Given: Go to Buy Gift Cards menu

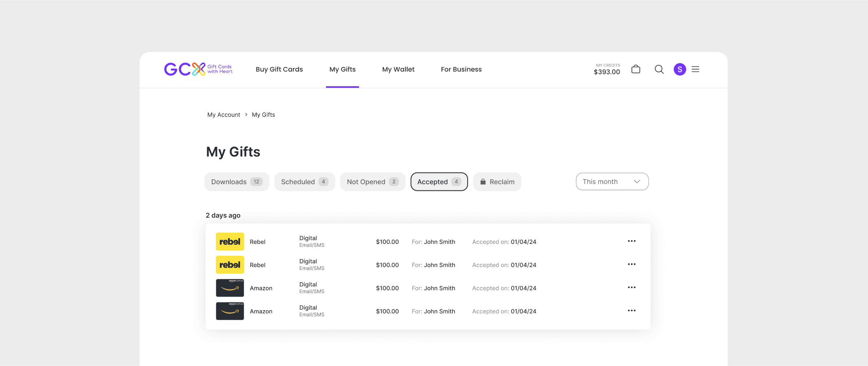Looking at the screenshot, I should 279,69.
